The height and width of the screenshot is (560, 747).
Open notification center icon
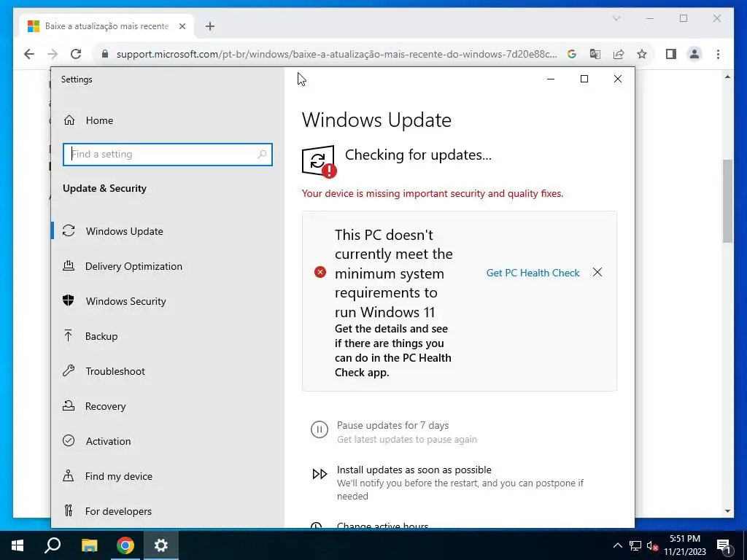coord(724,545)
